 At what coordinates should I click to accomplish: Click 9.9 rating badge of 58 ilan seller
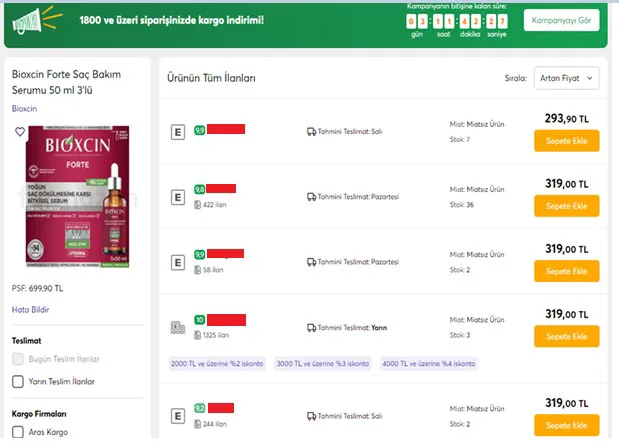[199, 254]
